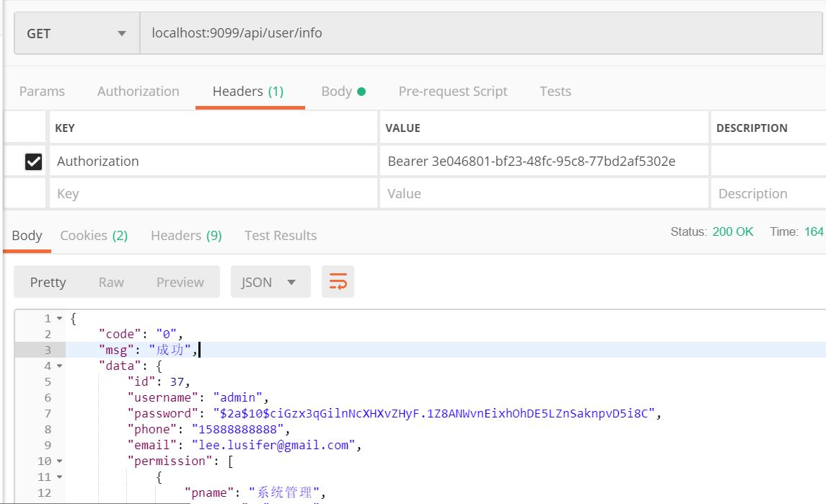Collapse the object at line 11
This screenshot has width=826, height=504.
tap(60, 477)
